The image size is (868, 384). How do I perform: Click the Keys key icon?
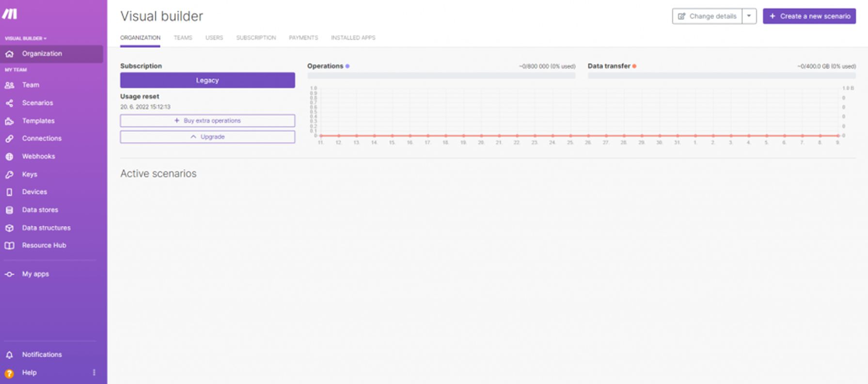click(x=9, y=174)
